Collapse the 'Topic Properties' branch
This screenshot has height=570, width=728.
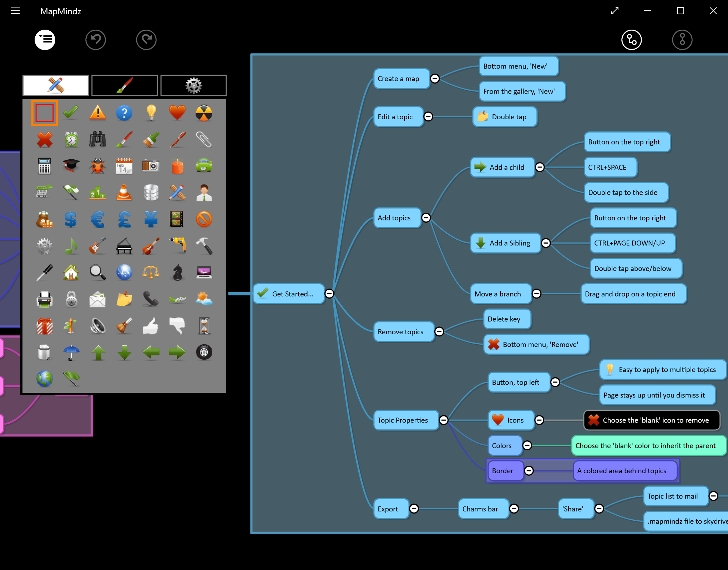coord(444,420)
